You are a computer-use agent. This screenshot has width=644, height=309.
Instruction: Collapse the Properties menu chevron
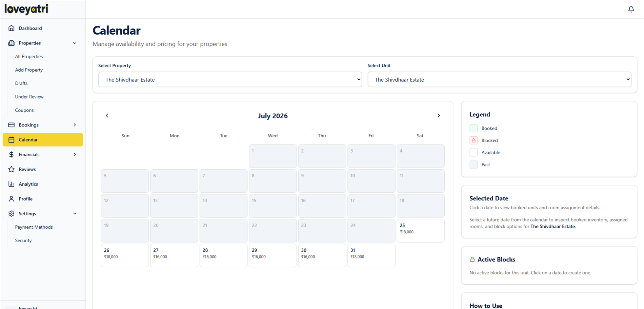point(75,43)
